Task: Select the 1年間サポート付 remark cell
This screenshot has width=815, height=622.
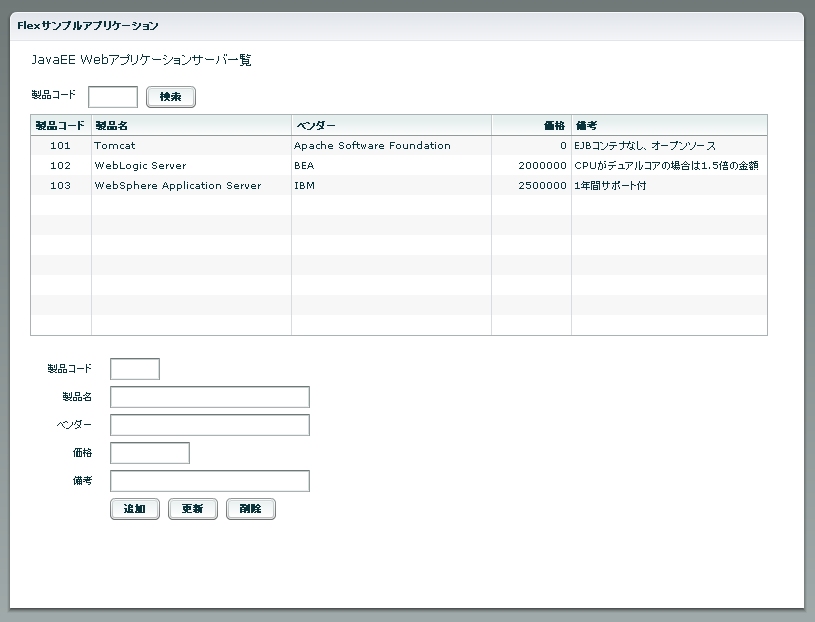Action: coord(669,186)
